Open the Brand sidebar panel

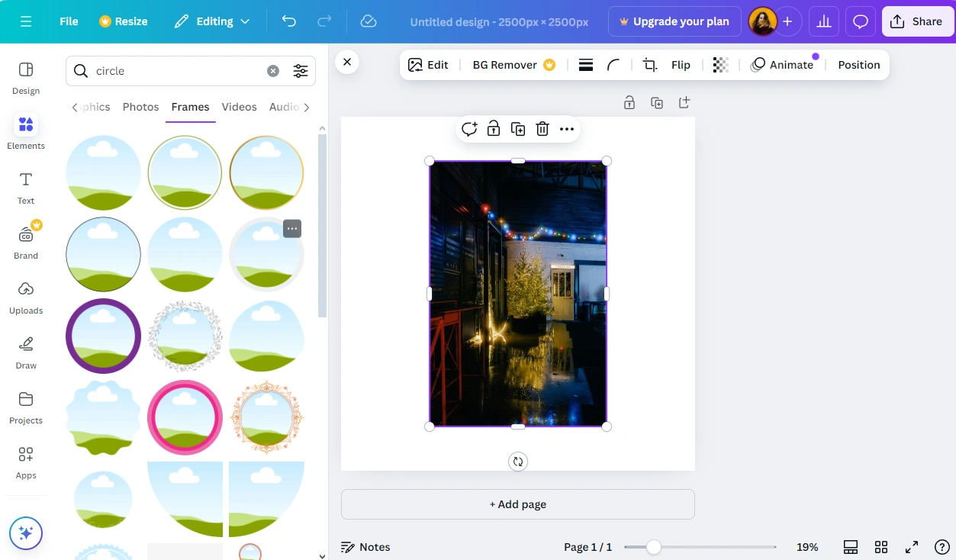click(x=26, y=243)
